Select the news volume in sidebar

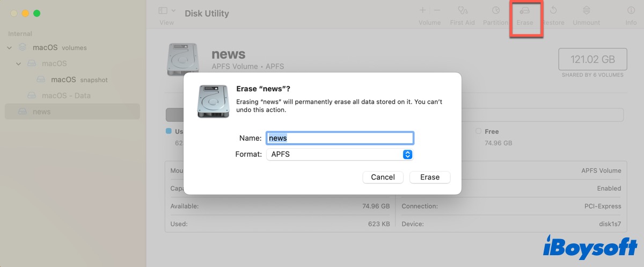41,112
